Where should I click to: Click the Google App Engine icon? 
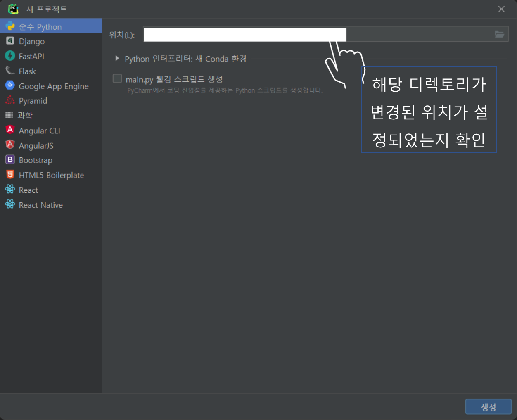click(10, 85)
